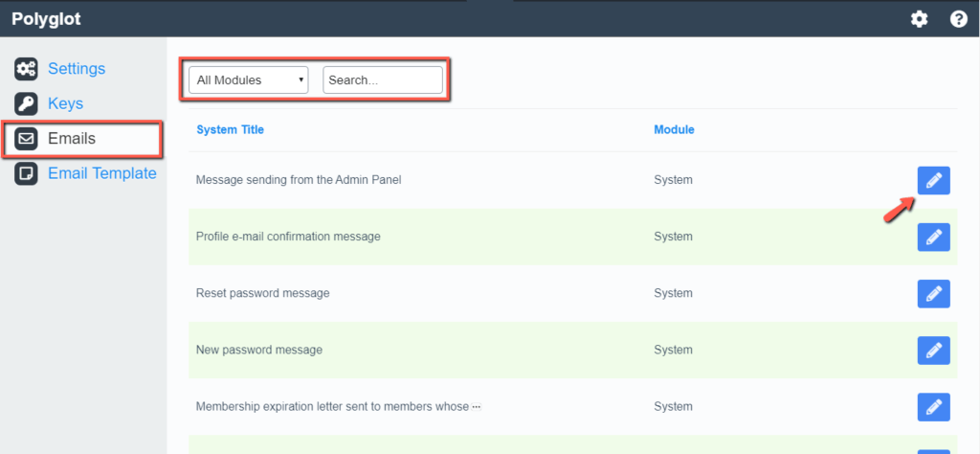Viewport: 980px width, 454px height.
Task: Expand truncated Membership expiration title ellipsis
Action: (477, 407)
